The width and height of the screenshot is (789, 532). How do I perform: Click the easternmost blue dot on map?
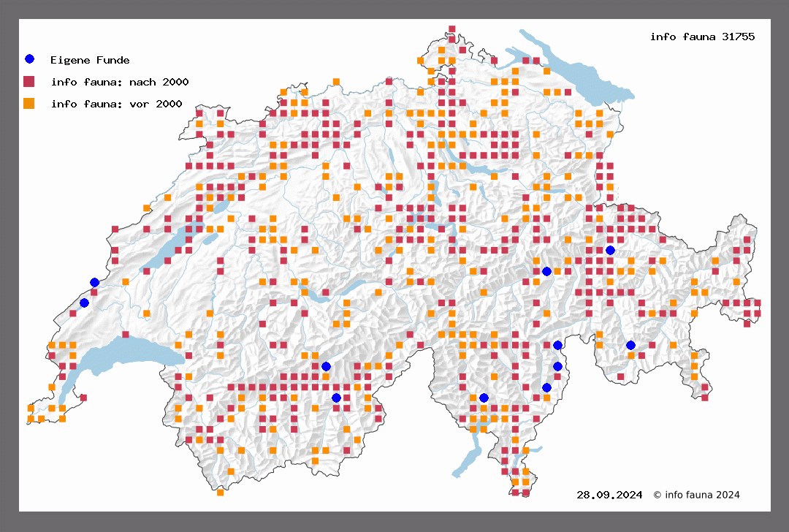[630, 345]
